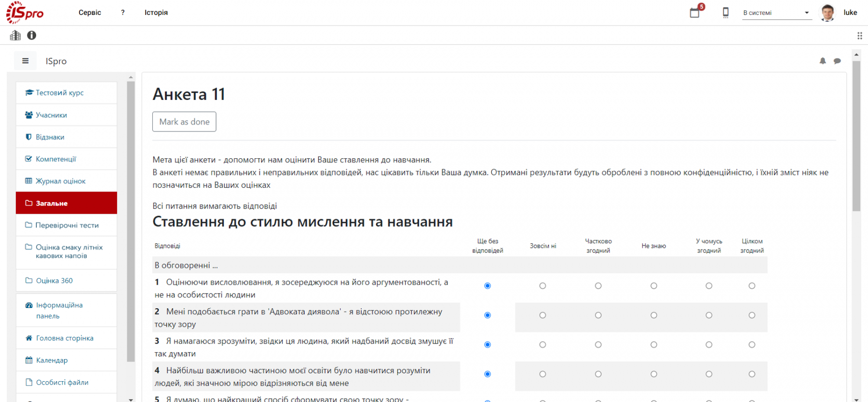The height and width of the screenshot is (402, 868).
Task: Click dashboard icon beside Інформаційна панель
Action: click(29, 305)
